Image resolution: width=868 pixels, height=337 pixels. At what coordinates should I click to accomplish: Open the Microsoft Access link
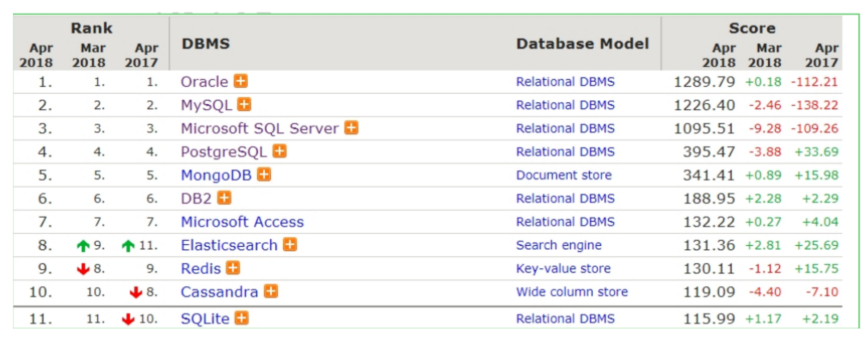click(x=242, y=222)
